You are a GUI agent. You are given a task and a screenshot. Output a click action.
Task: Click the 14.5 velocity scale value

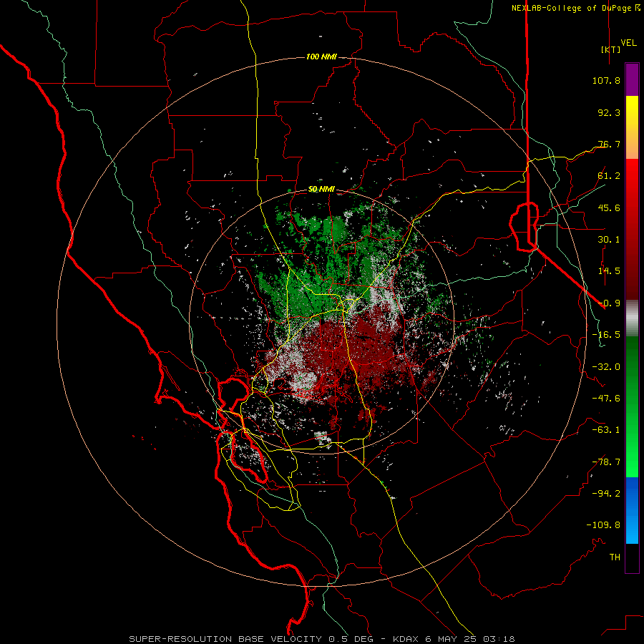click(609, 271)
